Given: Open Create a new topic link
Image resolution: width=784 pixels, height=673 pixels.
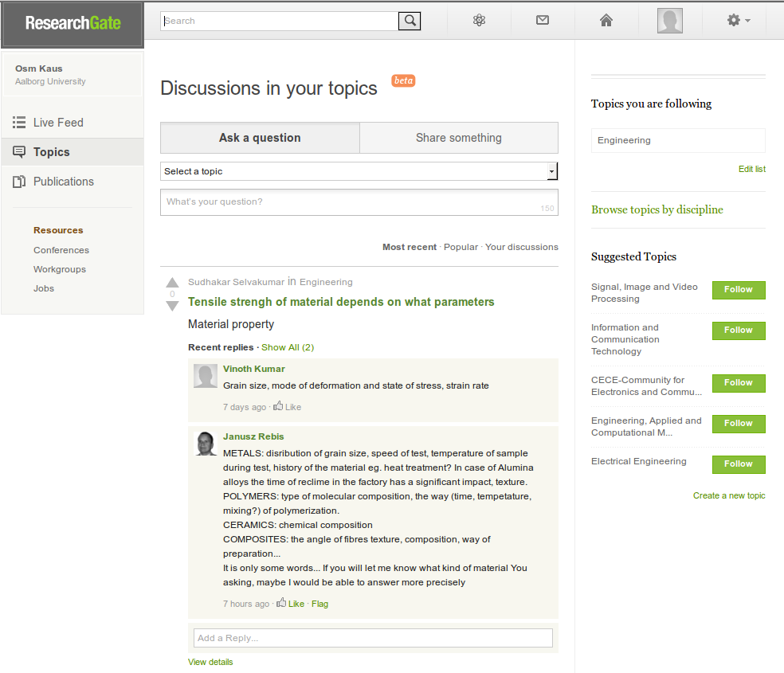Looking at the screenshot, I should 728,495.
